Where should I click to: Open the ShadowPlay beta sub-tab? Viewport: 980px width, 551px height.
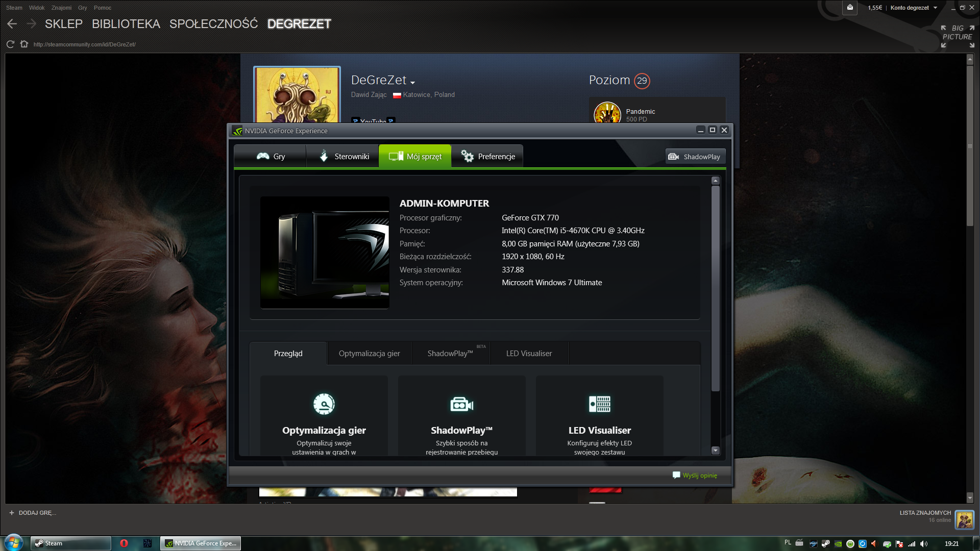(451, 354)
